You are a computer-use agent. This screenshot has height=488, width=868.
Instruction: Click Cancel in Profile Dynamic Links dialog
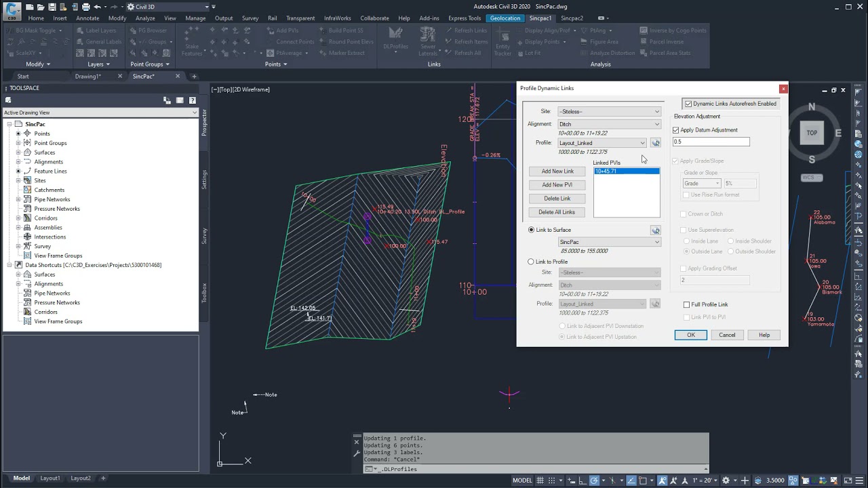pyautogui.click(x=727, y=335)
